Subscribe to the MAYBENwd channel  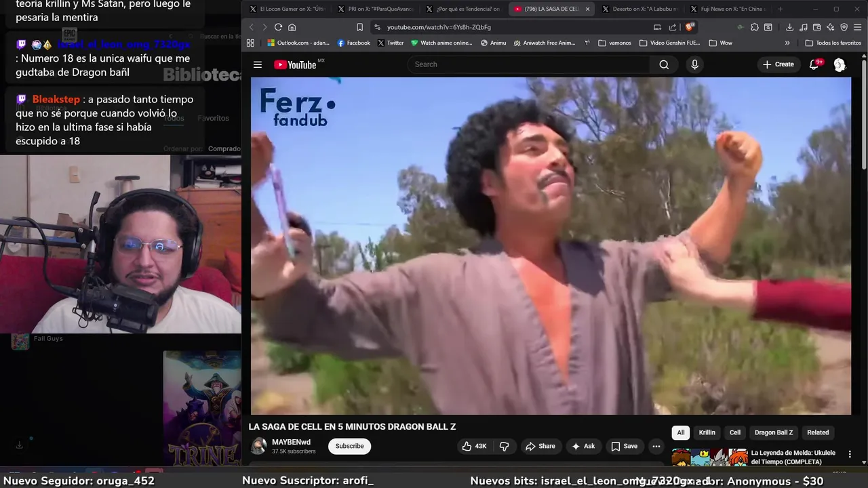pyautogui.click(x=350, y=446)
